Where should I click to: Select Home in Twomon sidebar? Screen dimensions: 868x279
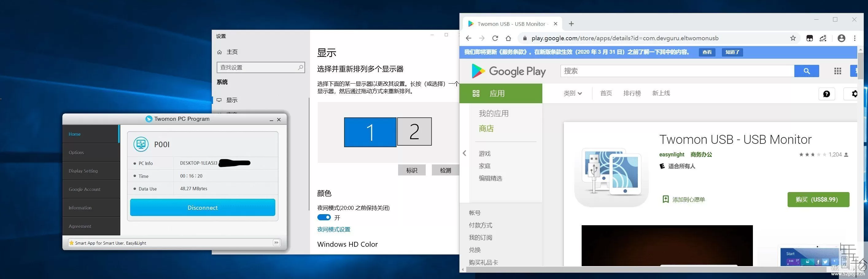click(91, 134)
